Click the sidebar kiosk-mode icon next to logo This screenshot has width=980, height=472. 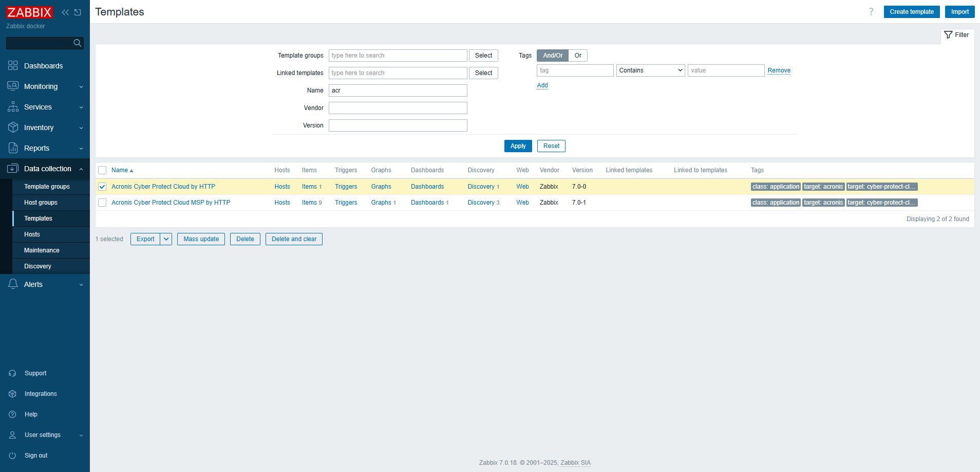78,12
